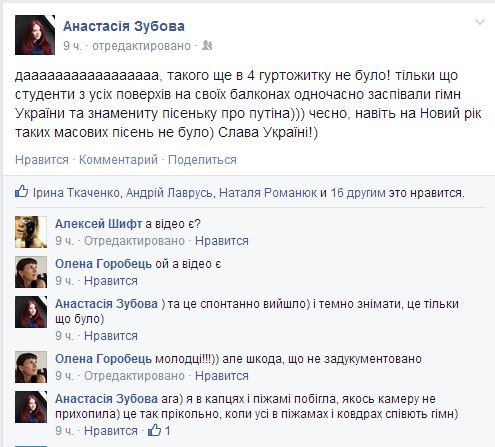495x447 pixels.
Task: Open Наталя Романюк's profile link
Action: tap(268, 193)
